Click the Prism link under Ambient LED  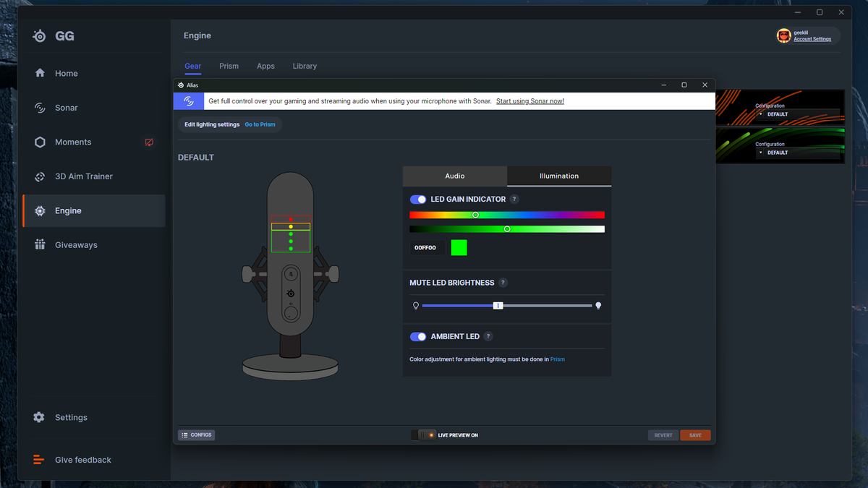[x=558, y=359]
